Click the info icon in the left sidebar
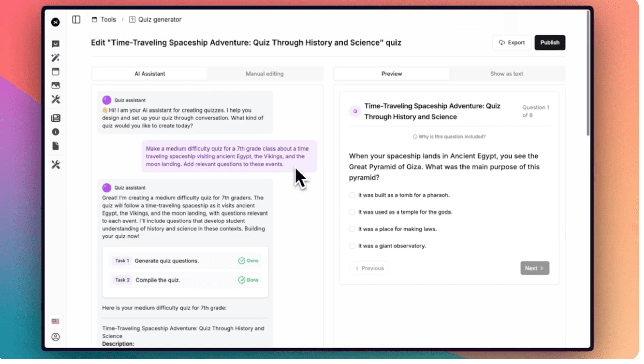 click(x=55, y=132)
